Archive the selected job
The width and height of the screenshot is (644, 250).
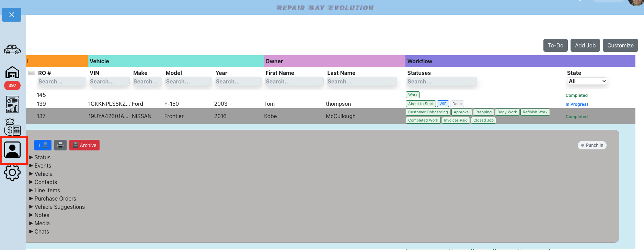[84, 145]
